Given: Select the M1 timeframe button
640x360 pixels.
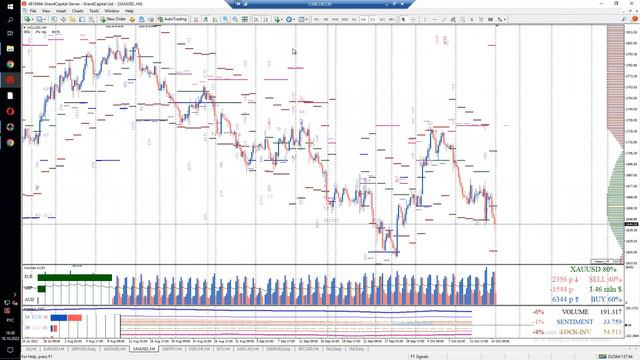Looking at the screenshot, I should click(316, 19).
